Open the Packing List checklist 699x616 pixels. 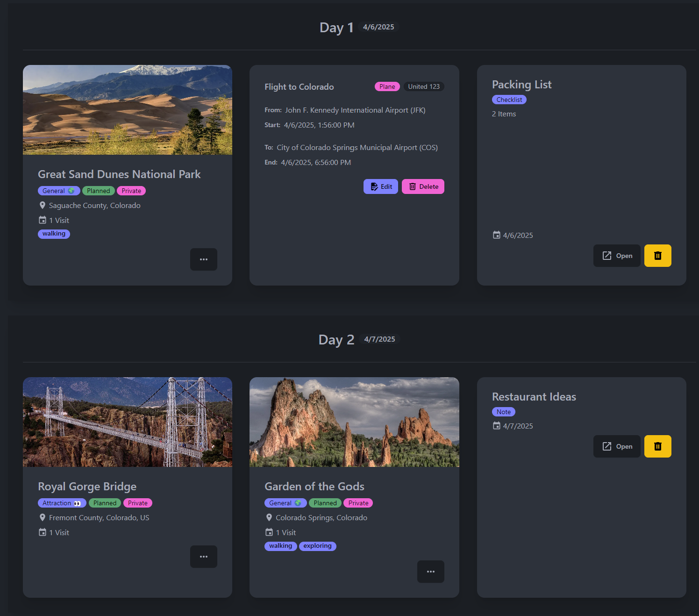617,256
